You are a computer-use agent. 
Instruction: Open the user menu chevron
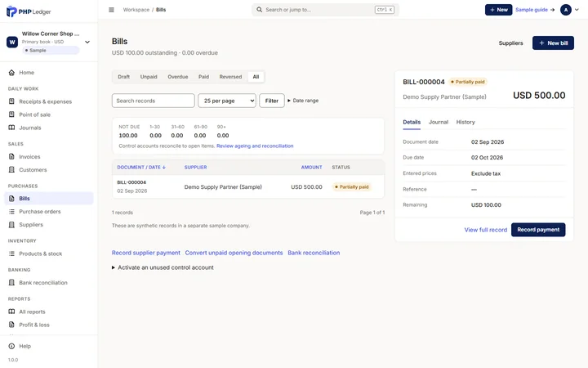(577, 10)
